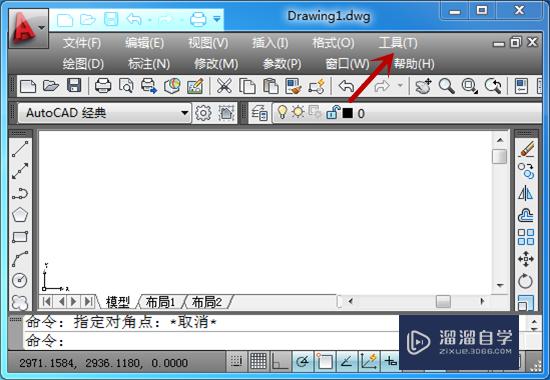The width and height of the screenshot is (550, 380).
Task: Open layer 0 dropdown list
Action: point(407,113)
